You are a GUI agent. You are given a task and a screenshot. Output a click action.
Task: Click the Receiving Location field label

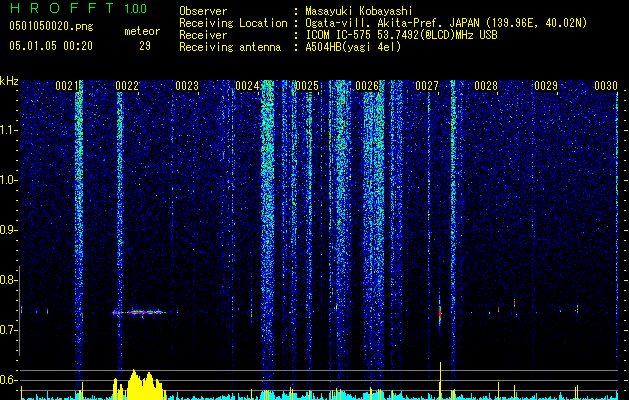[x=233, y=23]
